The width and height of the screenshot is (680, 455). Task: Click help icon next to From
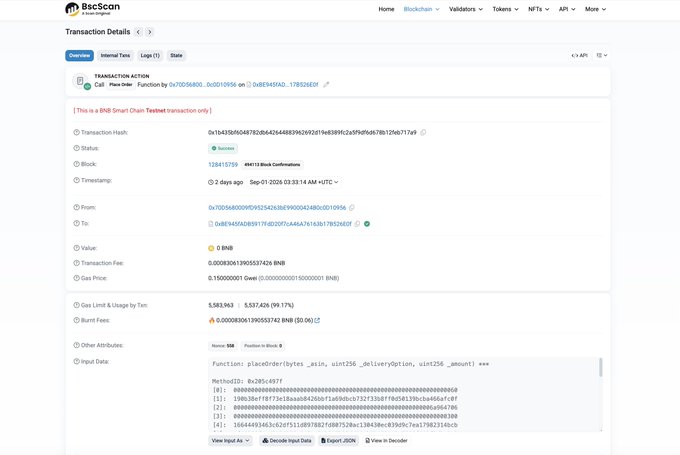tap(76, 207)
